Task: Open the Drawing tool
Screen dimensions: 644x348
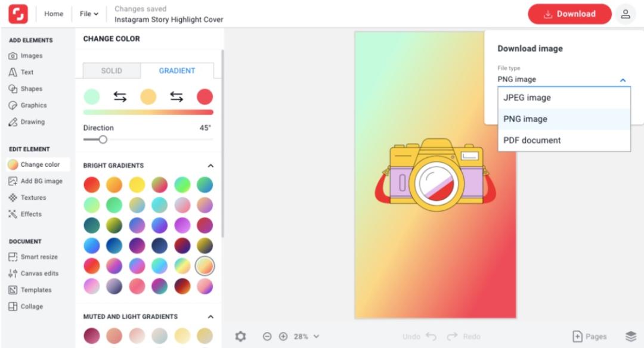Action: pyautogui.click(x=27, y=122)
